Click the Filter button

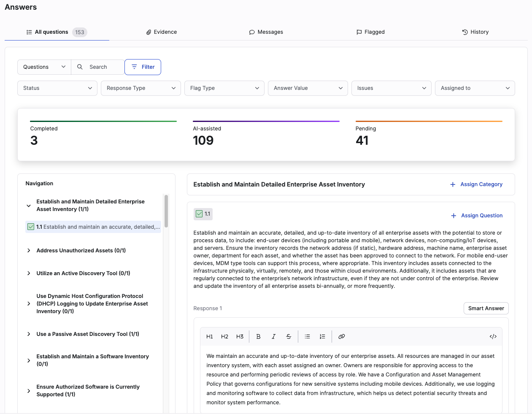coord(143,67)
